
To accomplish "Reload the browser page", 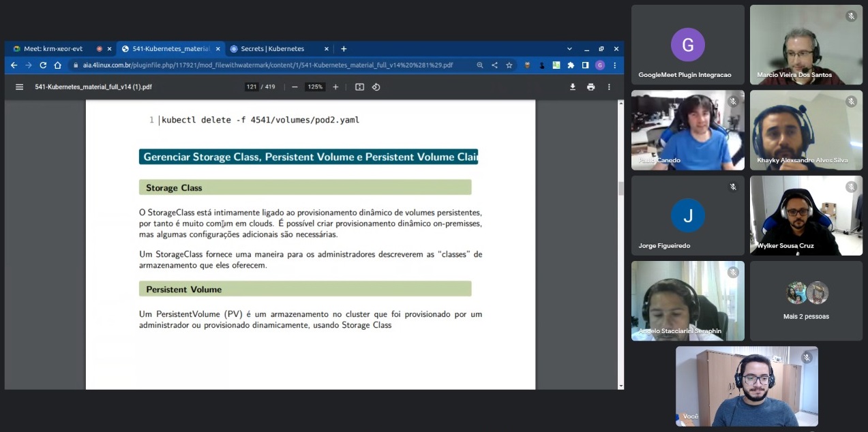I will click(x=43, y=65).
